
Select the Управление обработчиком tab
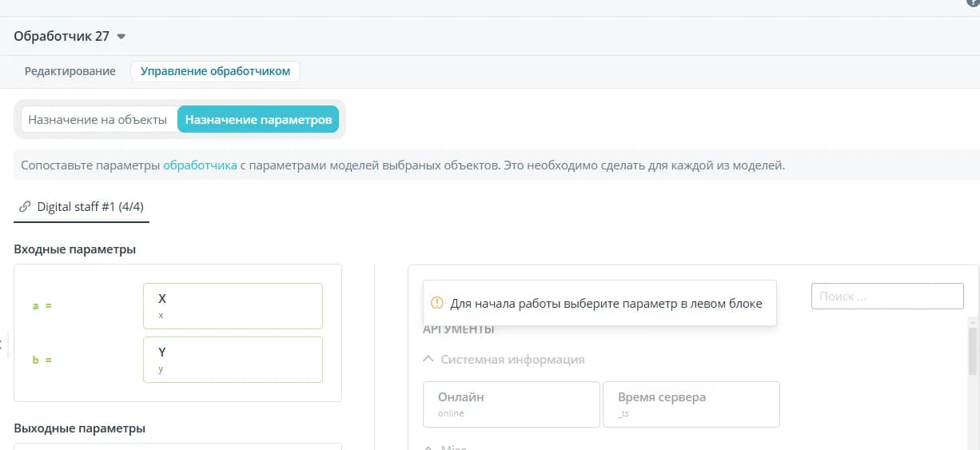[215, 71]
